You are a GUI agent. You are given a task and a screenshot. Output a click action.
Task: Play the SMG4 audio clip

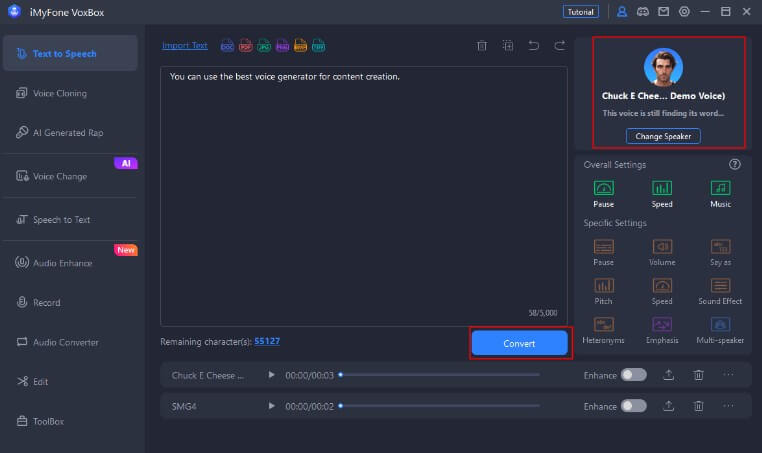[271, 406]
